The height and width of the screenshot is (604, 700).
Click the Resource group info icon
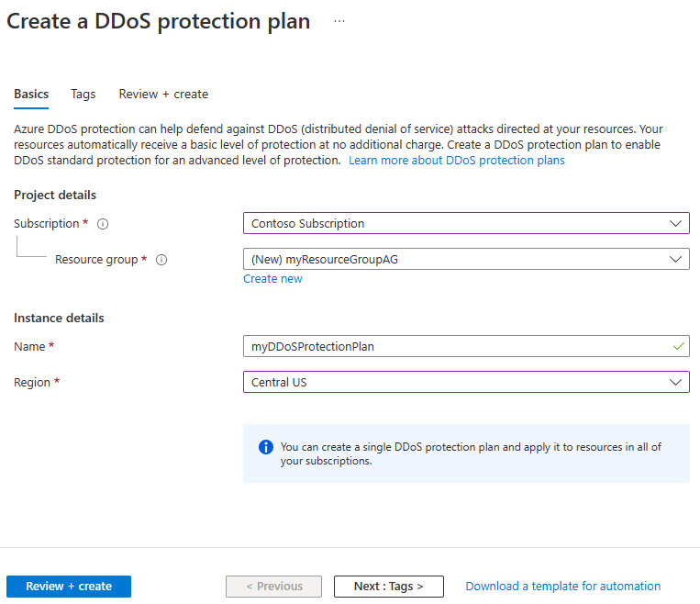coord(161,260)
